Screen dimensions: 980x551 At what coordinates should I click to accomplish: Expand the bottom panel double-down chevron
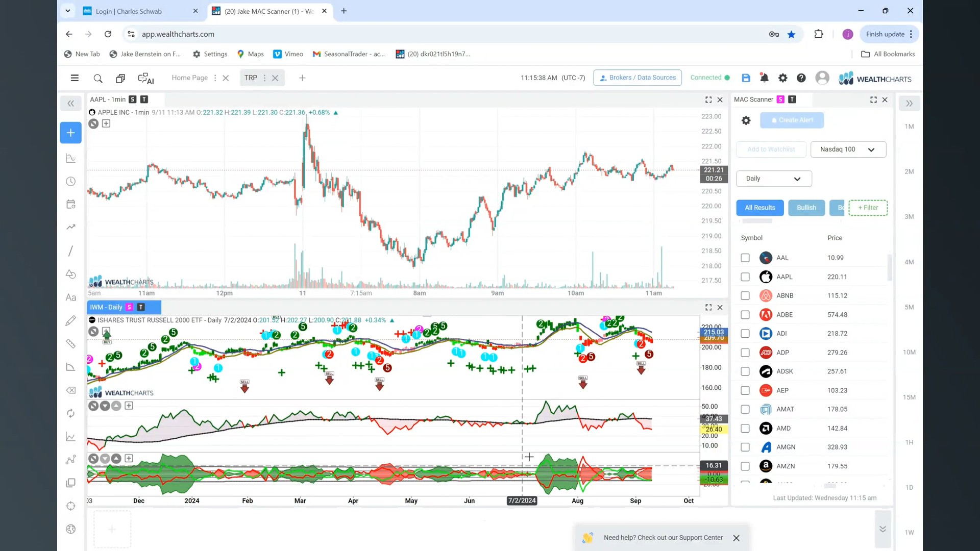pyautogui.click(x=883, y=530)
